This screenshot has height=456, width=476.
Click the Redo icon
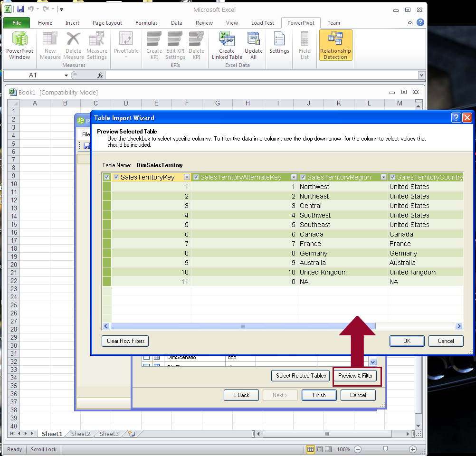[x=46, y=9]
